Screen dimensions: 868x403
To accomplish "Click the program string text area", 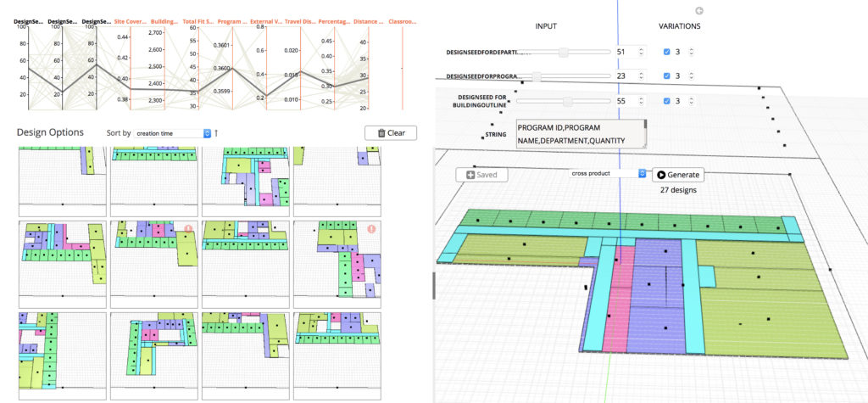I will coord(581,134).
